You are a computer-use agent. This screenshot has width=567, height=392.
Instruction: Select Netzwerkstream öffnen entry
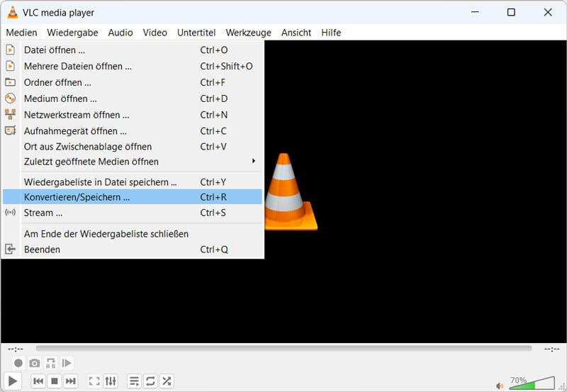133,115
